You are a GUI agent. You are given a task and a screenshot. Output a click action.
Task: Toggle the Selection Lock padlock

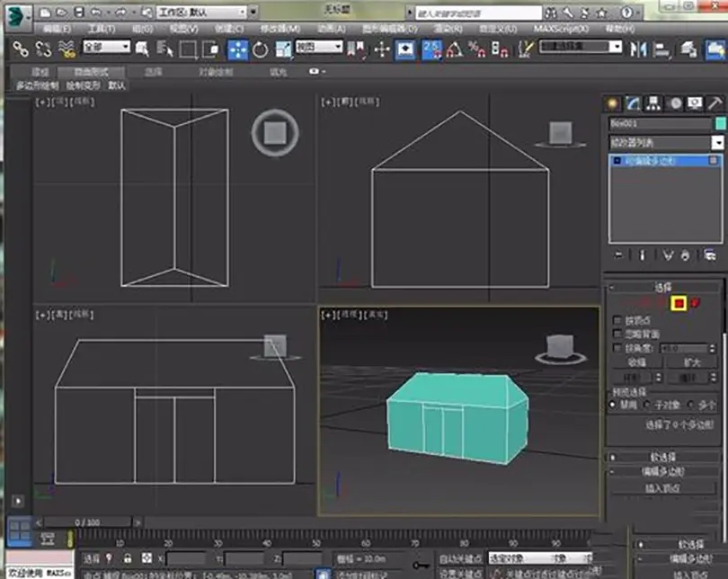pos(128,558)
